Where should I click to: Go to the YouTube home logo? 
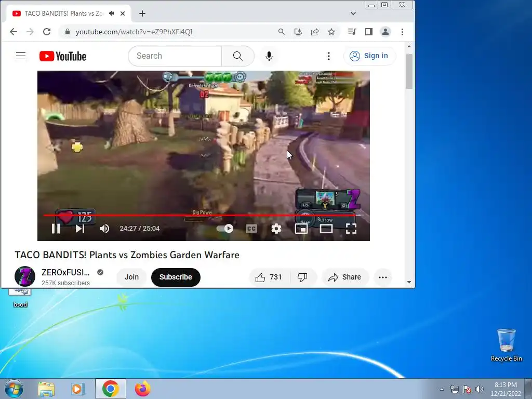point(63,56)
